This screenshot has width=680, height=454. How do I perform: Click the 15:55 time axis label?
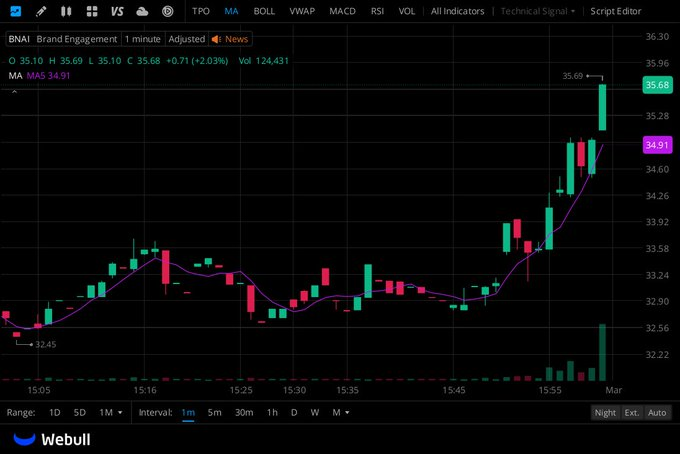550,390
